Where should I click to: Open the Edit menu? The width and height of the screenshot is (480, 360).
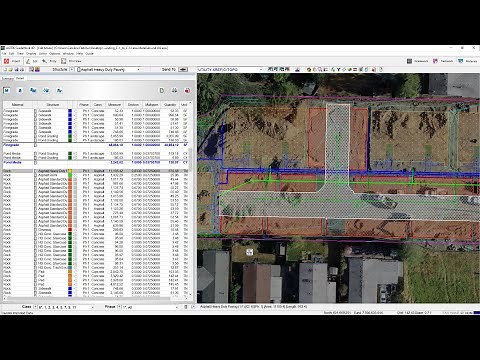(12, 53)
